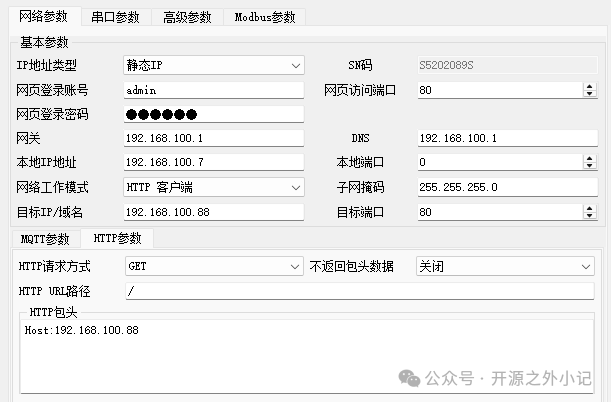Click the HTTP包头 group title
Viewport: 611px width, 402px height.
pyautogui.click(x=53, y=312)
